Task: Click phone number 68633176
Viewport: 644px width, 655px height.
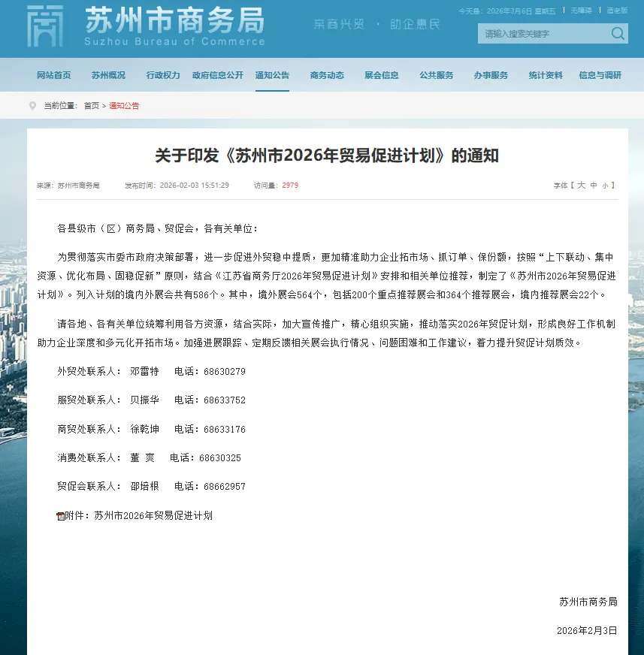Action: pos(225,430)
